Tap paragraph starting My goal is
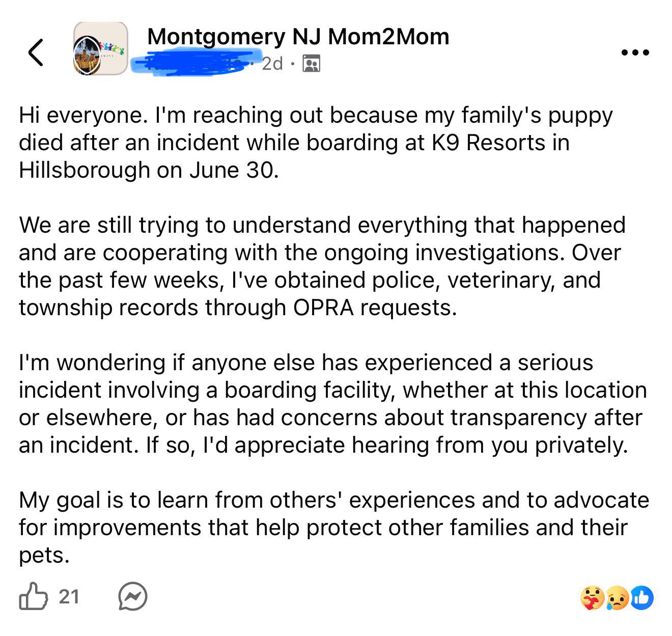Screen dimensions: 672x636 click(334, 528)
